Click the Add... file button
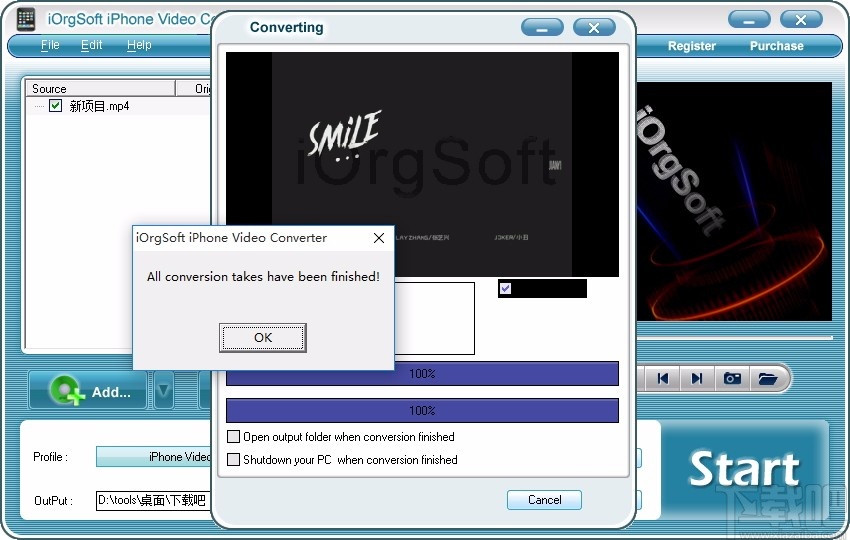The width and height of the screenshot is (850, 540). 88,390
